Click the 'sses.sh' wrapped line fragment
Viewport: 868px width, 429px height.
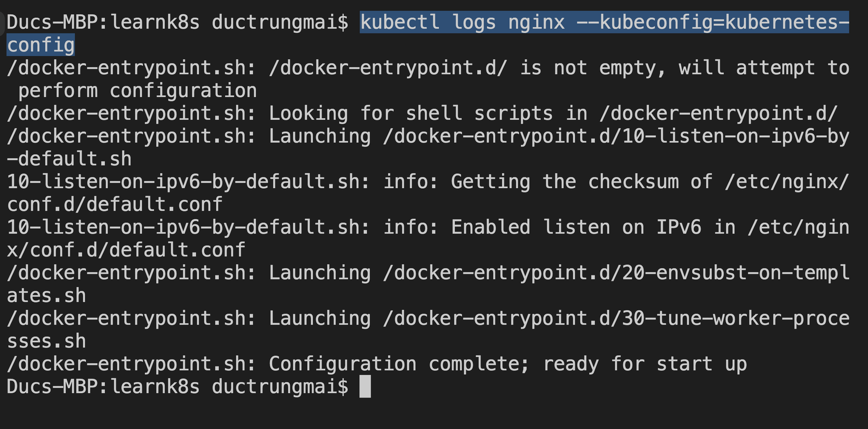tap(46, 342)
